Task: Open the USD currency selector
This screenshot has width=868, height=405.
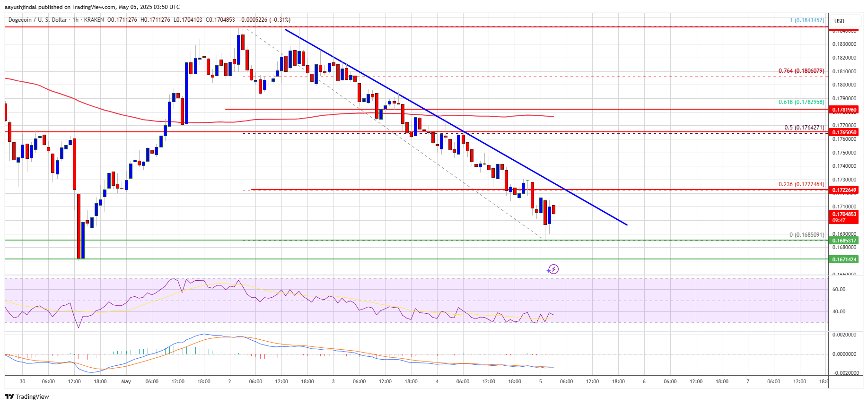Action: click(839, 21)
